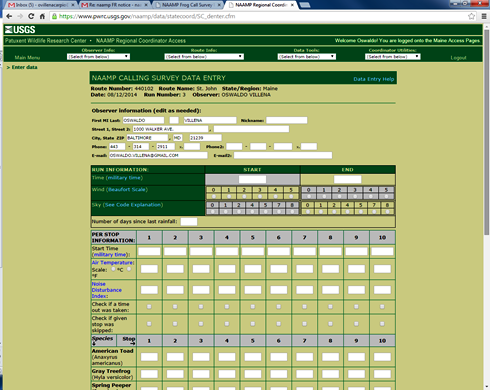
Task: Click the observer first name field OSWALDO
Action: point(143,120)
